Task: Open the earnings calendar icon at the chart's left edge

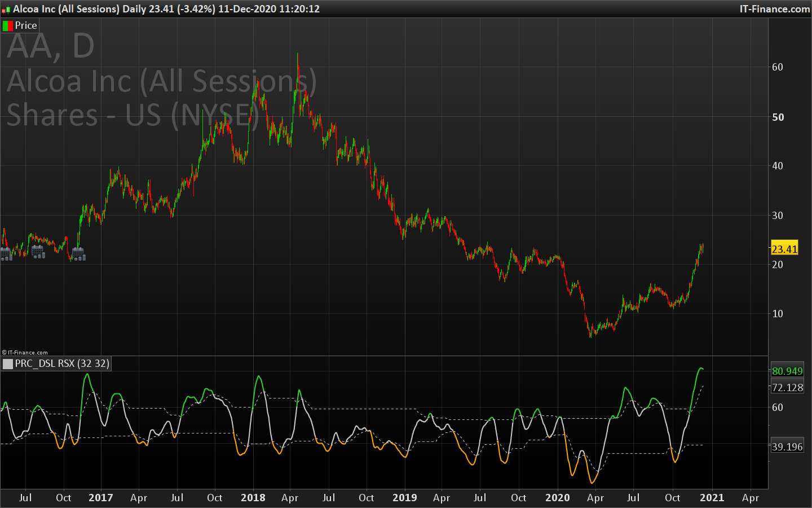Action: click(x=6, y=253)
